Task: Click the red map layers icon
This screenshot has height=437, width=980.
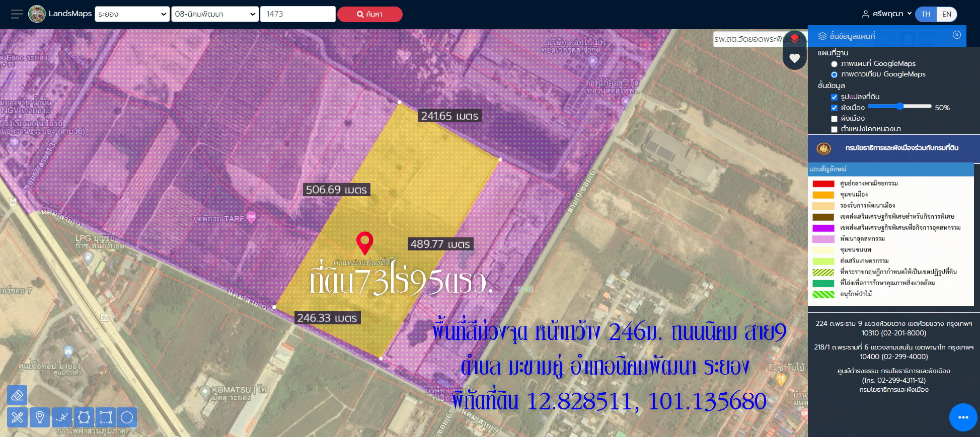Action: [795, 39]
